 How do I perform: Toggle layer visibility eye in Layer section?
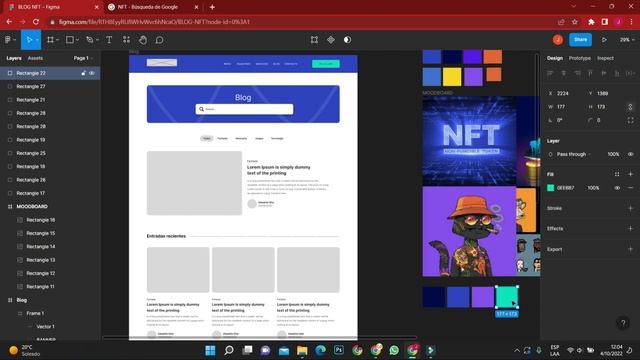coord(631,154)
